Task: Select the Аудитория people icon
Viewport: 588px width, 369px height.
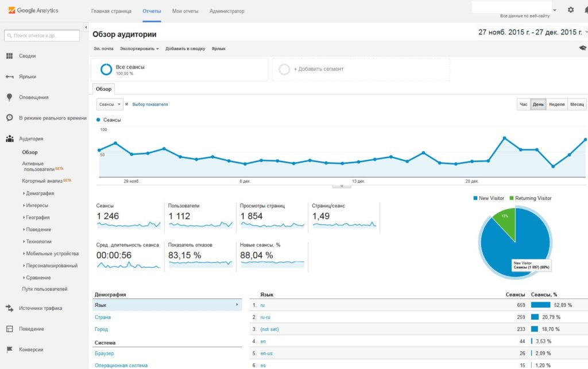Action: click(9, 139)
